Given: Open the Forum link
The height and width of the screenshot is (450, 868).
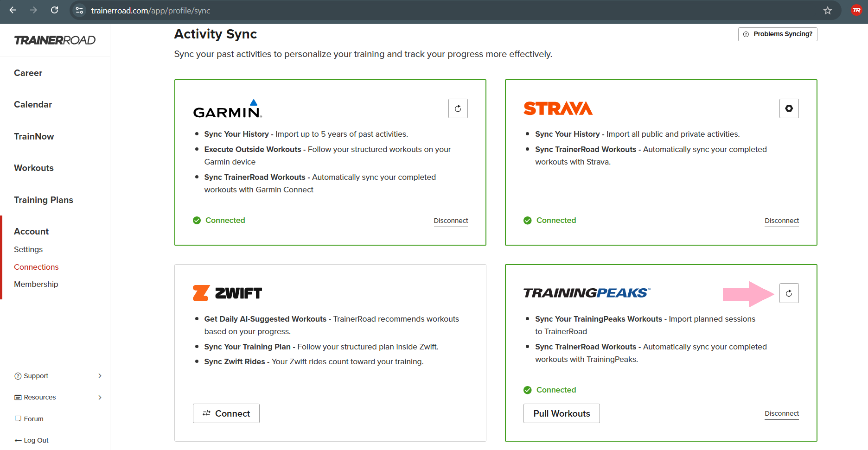Looking at the screenshot, I should [33, 419].
